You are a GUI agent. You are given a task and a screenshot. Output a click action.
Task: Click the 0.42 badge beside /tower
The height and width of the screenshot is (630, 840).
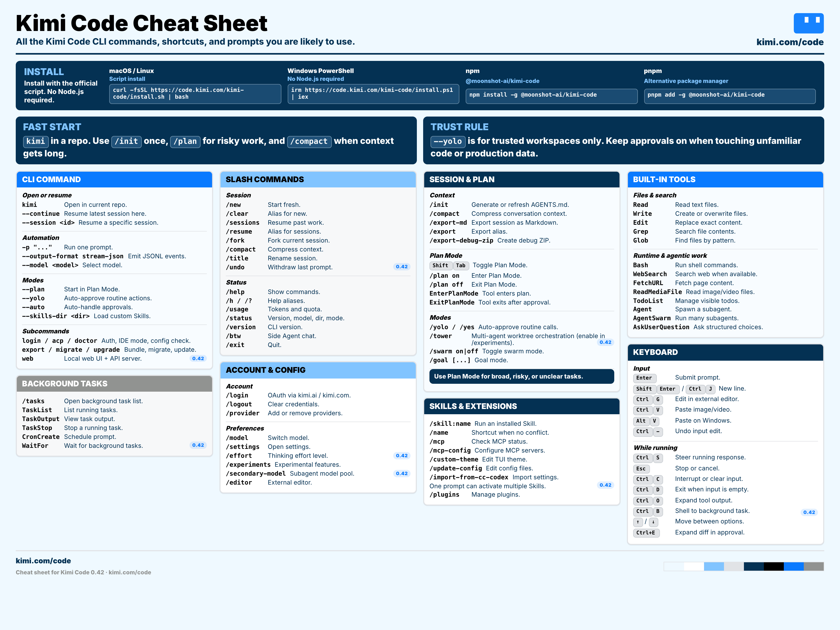(x=605, y=342)
